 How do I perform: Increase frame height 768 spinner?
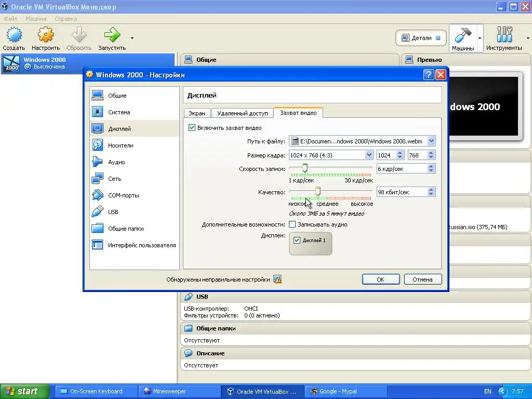pos(431,153)
